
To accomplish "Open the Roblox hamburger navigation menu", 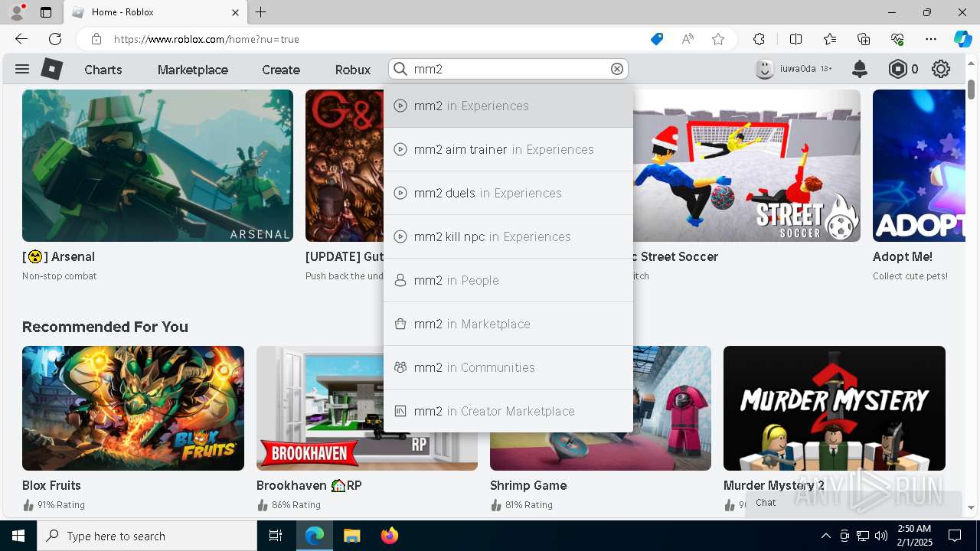I will click(x=22, y=69).
